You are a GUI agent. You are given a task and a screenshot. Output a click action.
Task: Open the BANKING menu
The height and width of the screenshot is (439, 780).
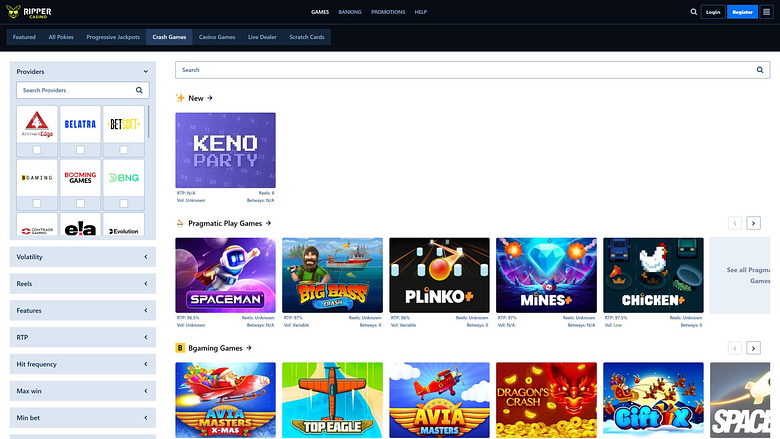coord(350,12)
